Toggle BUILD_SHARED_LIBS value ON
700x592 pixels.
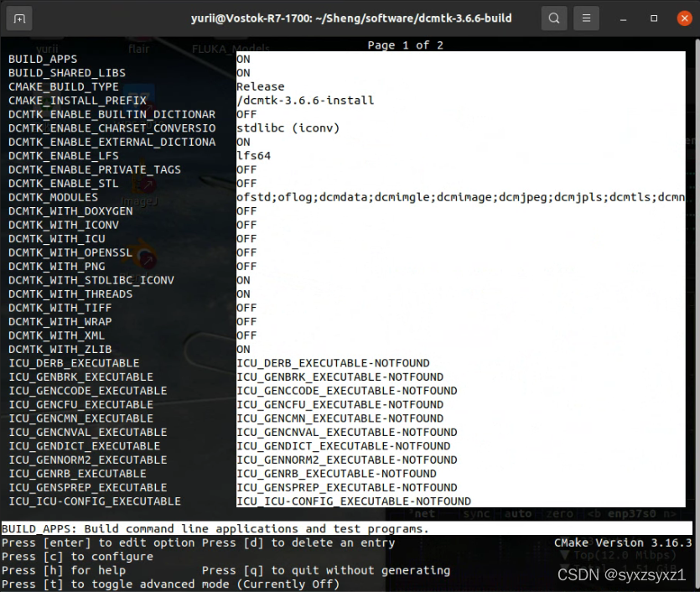[243, 73]
